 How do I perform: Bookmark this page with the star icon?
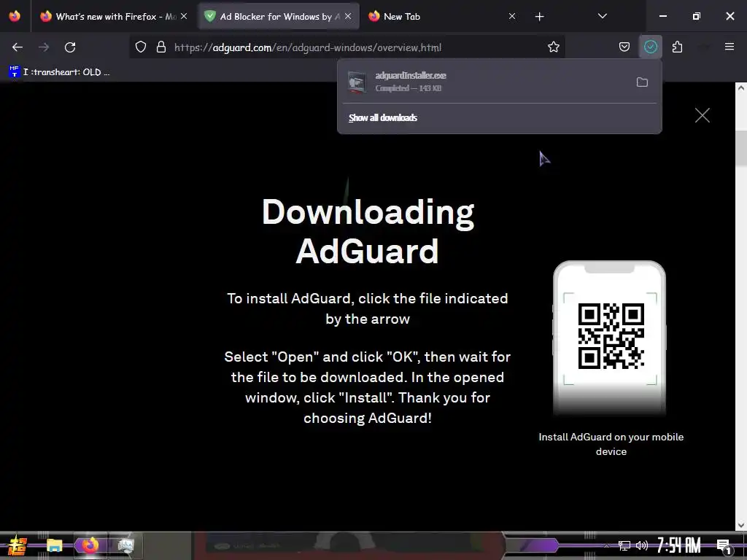pyautogui.click(x=553, y=47)
